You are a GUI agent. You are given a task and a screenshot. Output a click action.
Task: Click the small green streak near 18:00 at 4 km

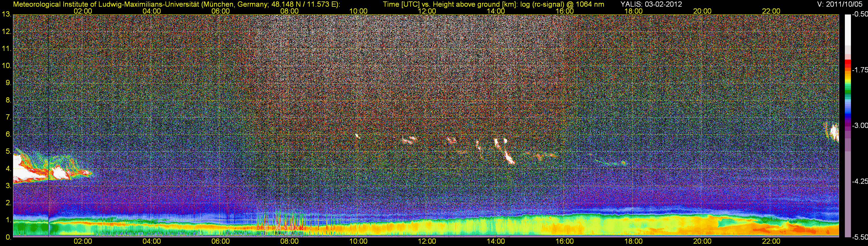point(610,162)
